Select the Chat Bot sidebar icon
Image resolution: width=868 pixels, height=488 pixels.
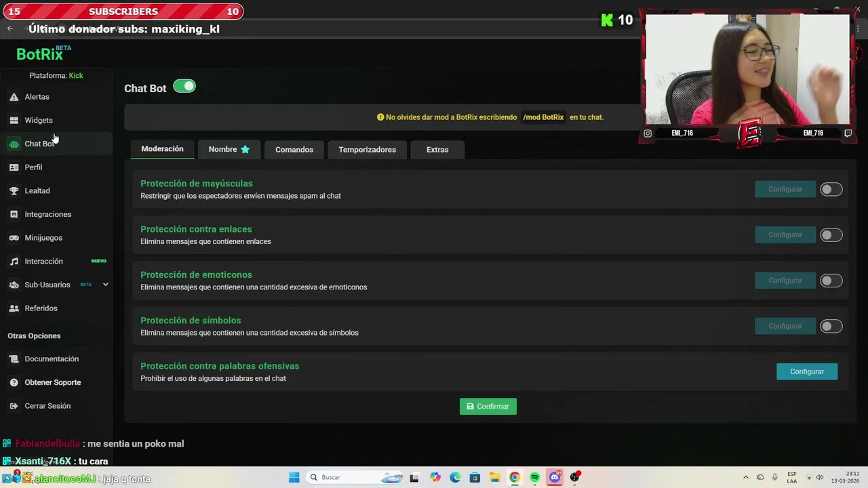14,144
